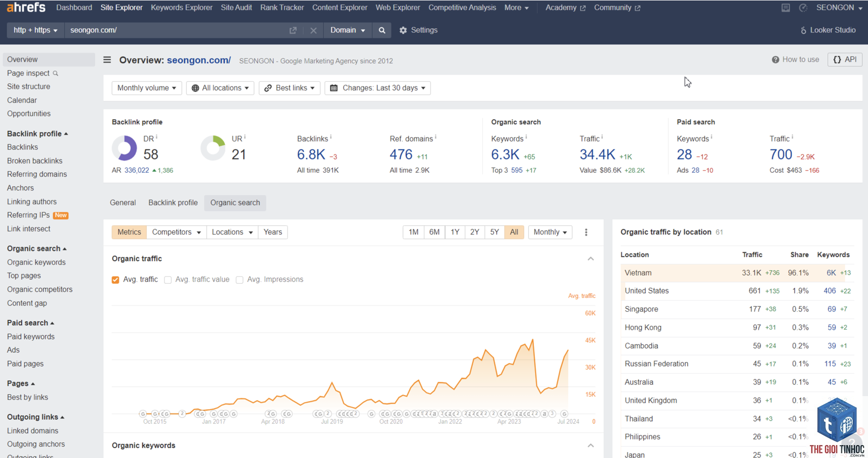Open Monthly volume dropdown
868x458 pixels.
pyautogui.click(x=147, y=88)
